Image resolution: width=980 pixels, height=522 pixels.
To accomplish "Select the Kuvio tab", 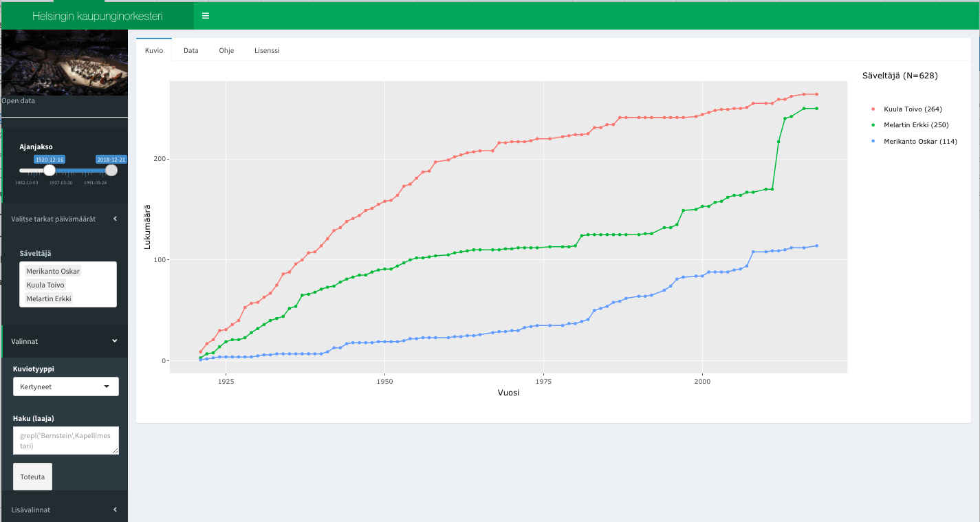I will click(154, 51).
